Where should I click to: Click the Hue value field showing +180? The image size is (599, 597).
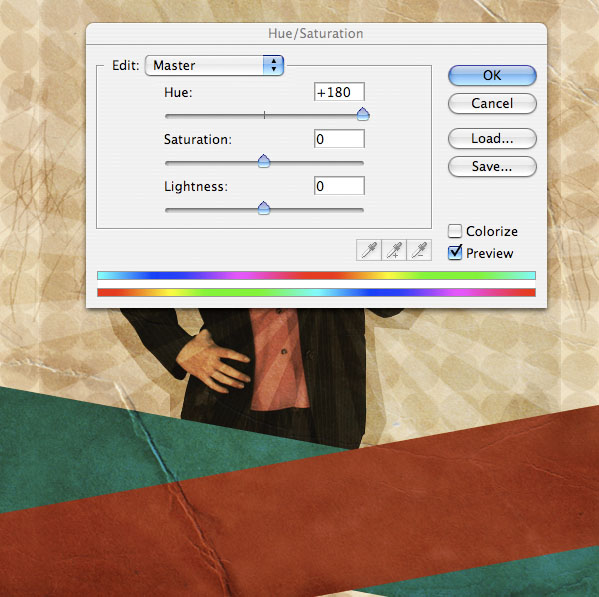click(339, 92)
